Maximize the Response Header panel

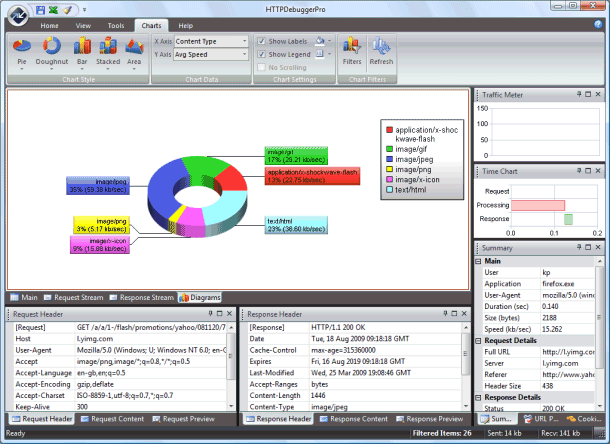coord(454,313)
